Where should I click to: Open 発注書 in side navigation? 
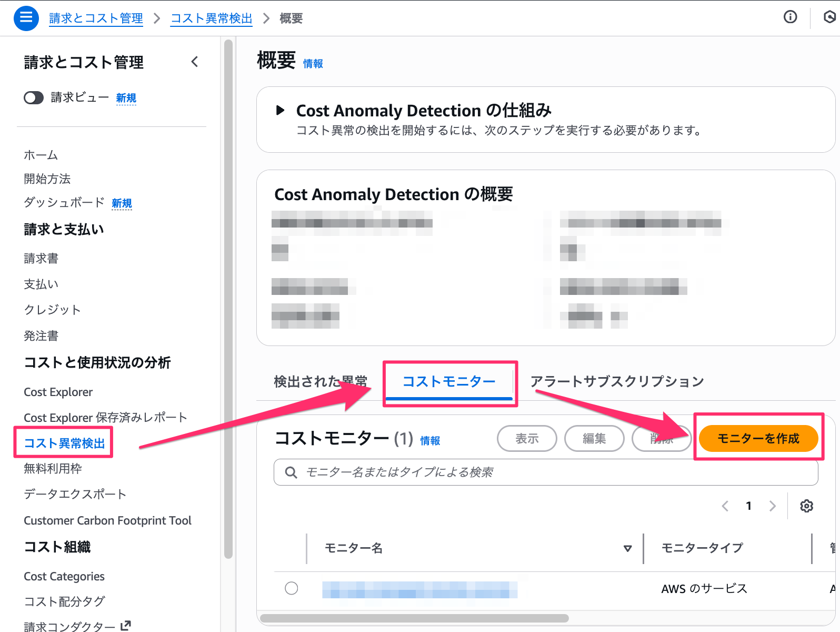41,335
